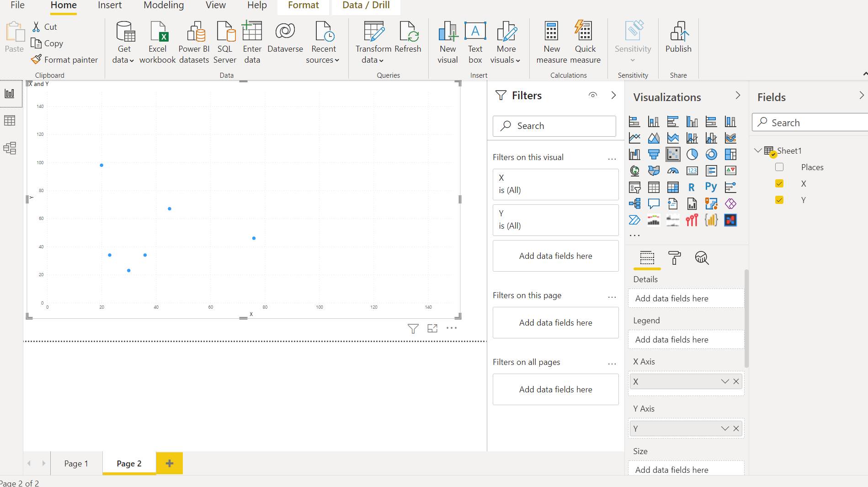Open the Format ribbon tab
Image resolution: width=868 pixels, height=487 pixels.
(304, 5)
